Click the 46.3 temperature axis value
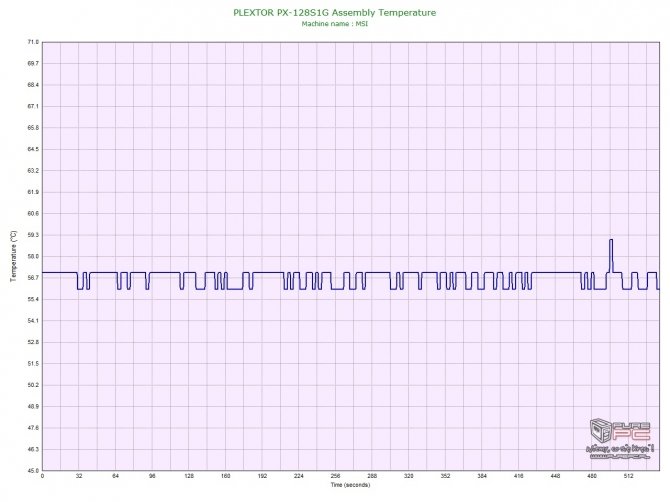The width and height of the screenshot is (670, 502). click(33, 449)
